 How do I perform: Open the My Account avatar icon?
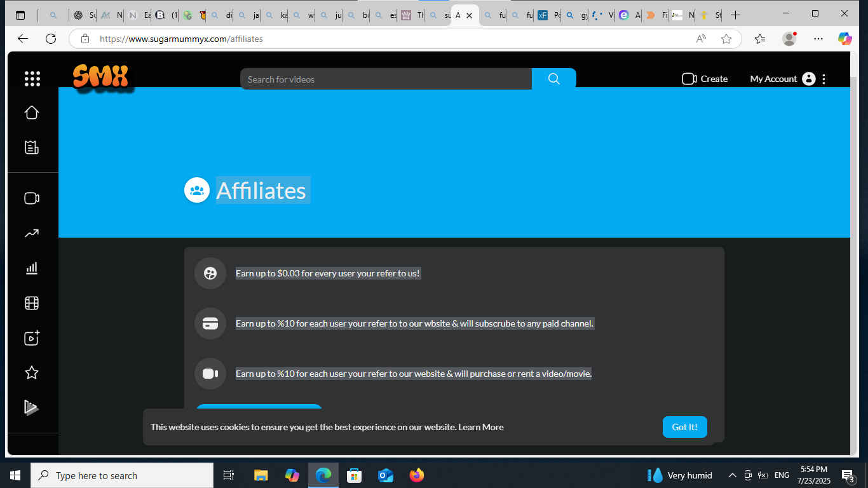click(808, 79)
